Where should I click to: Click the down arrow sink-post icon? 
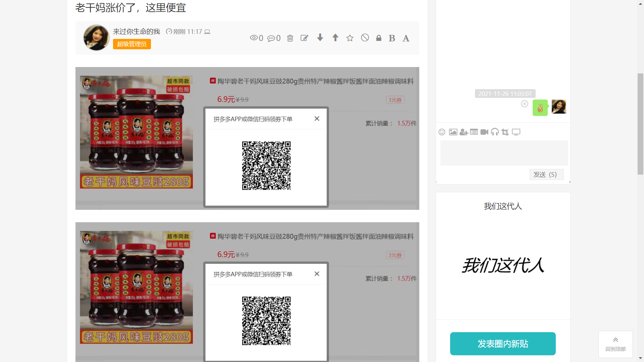(320, 38)
